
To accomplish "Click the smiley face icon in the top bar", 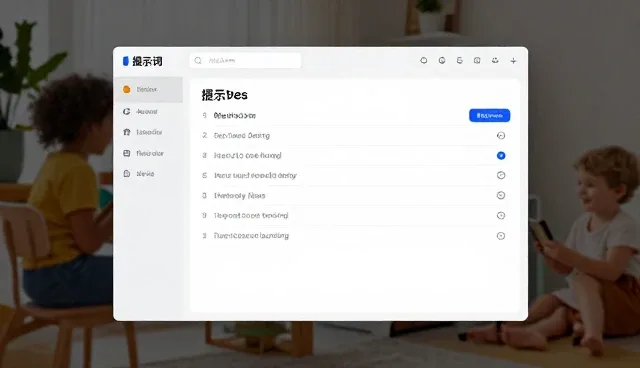I will tap(495, 60).
